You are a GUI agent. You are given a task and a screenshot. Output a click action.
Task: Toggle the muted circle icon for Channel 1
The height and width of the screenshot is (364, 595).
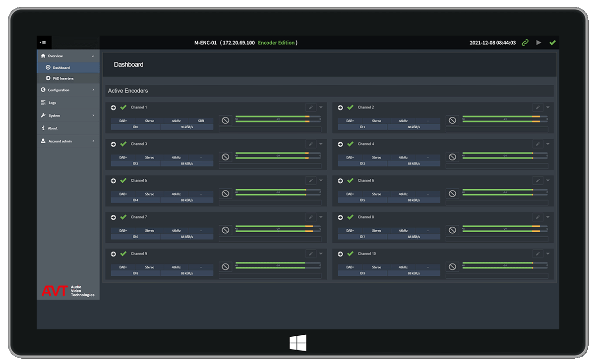pos(226,120)
